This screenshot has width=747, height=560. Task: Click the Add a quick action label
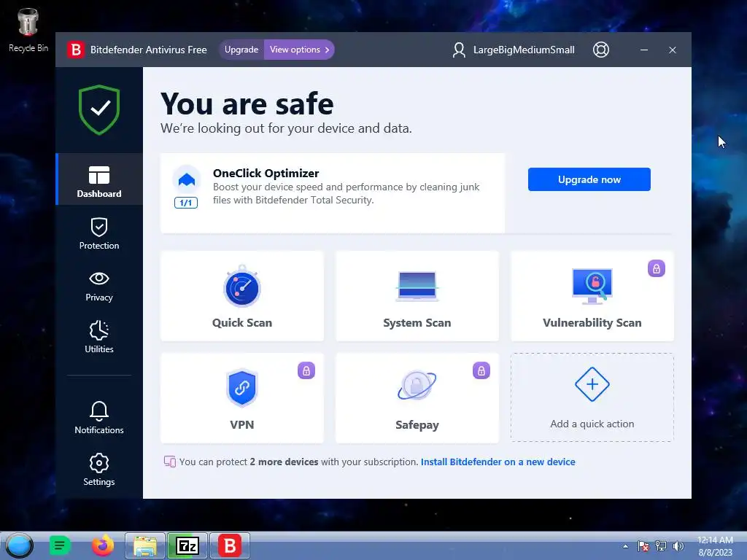(592, 424)
